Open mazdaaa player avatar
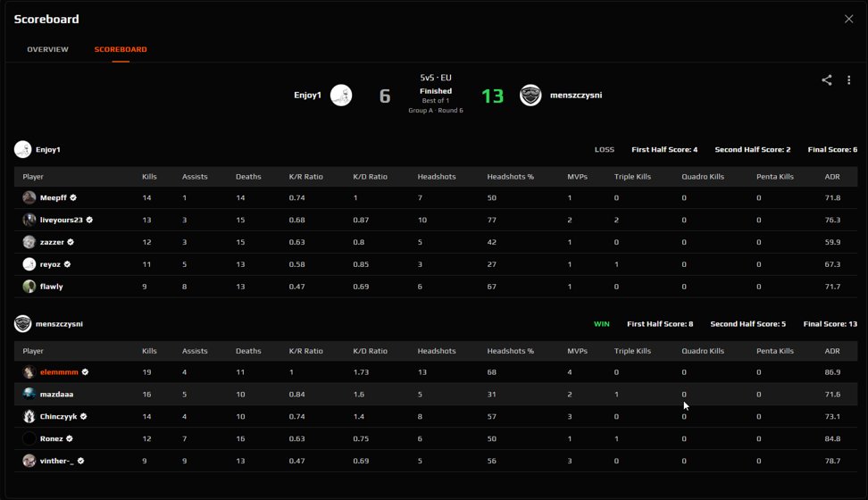The image size is (868, 500). (29, 395)
